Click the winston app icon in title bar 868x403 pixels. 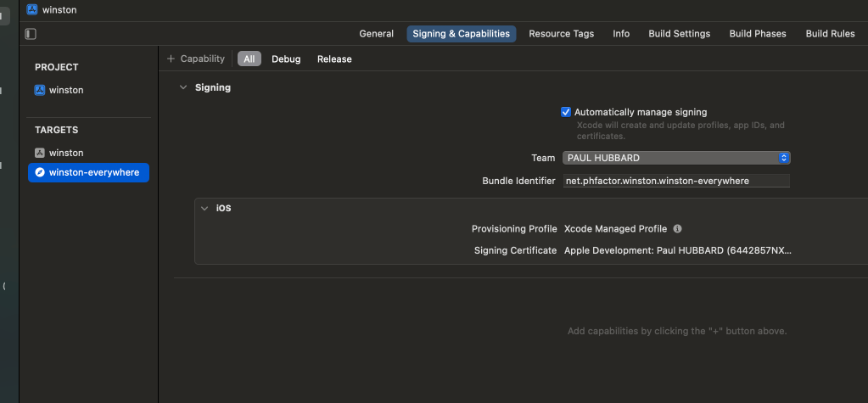pyautogui.click(x=32, y=9)
